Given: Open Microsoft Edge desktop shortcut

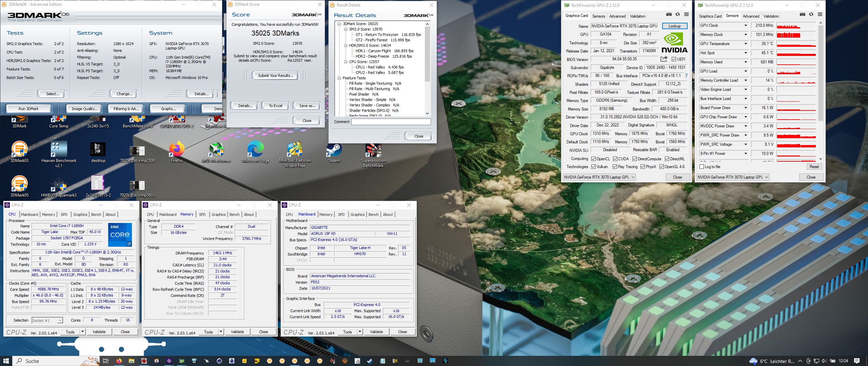Looking at the screenshot, I should 255,151.
